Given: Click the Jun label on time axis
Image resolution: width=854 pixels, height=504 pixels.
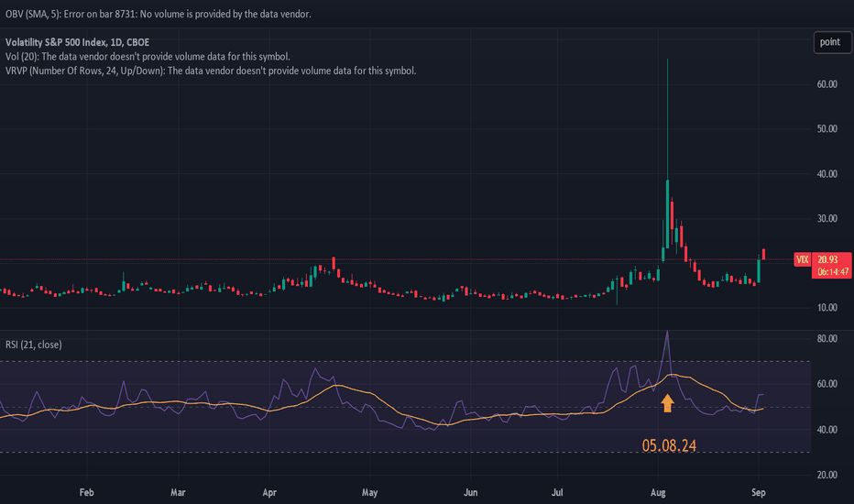Looking at the screenshot, I should [471, 493].
